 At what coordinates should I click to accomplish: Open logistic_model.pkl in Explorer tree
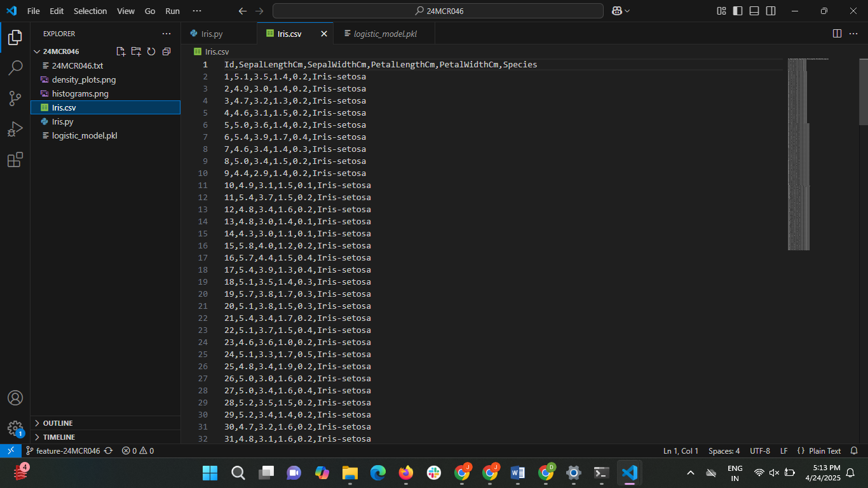point(105,135)
